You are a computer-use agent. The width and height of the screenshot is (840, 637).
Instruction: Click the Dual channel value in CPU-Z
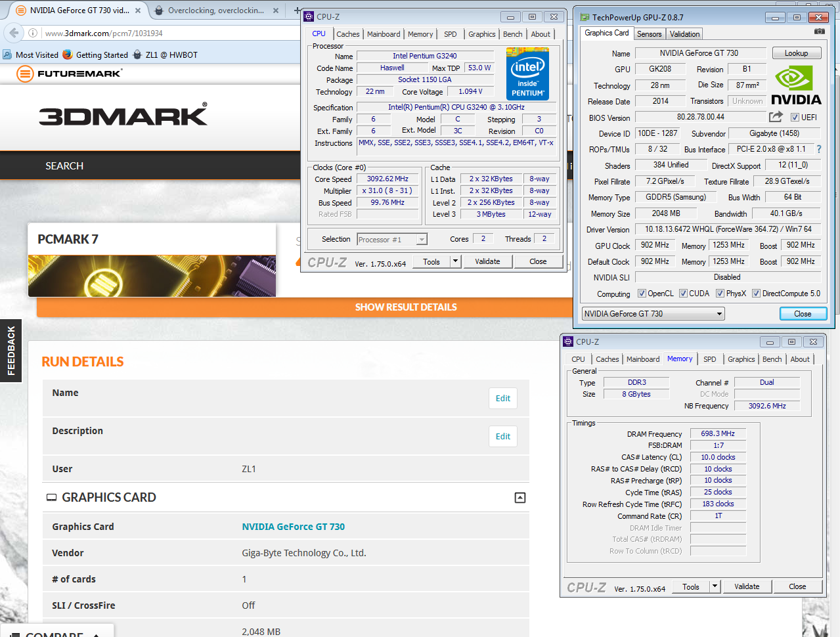(x=767, y=382)
